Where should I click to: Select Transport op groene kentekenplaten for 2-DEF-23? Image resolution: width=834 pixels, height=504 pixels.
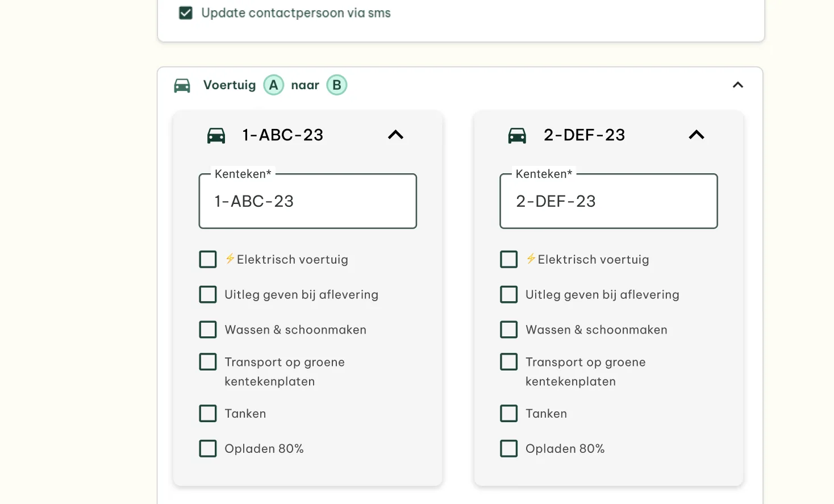[508, 362]
